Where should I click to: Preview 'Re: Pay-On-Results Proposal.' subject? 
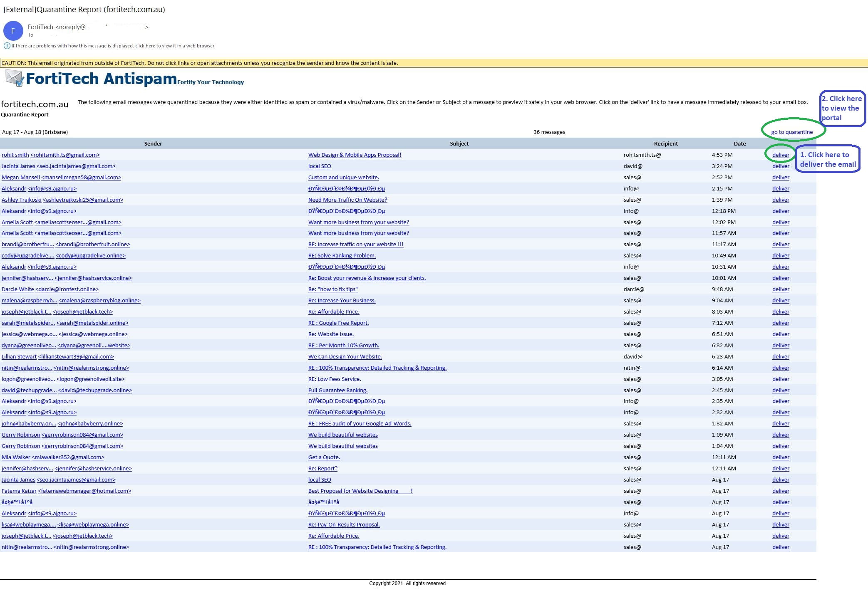344,525
